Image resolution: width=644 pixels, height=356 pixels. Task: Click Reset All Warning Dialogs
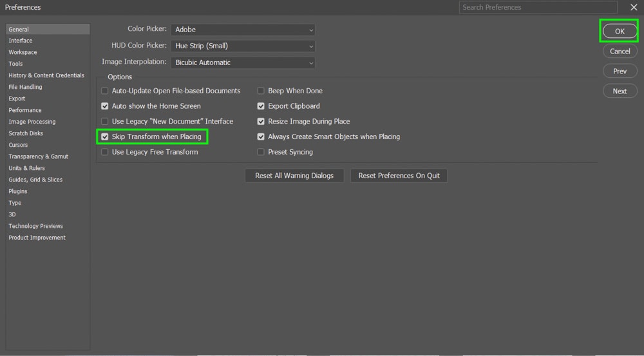tap(294, 176)
